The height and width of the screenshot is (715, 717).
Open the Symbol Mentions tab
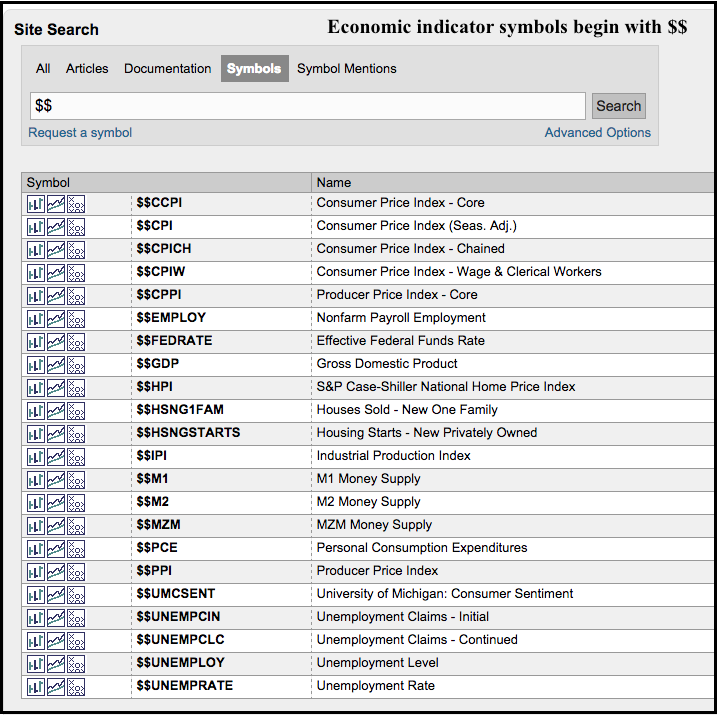click(x=346, y=69)
